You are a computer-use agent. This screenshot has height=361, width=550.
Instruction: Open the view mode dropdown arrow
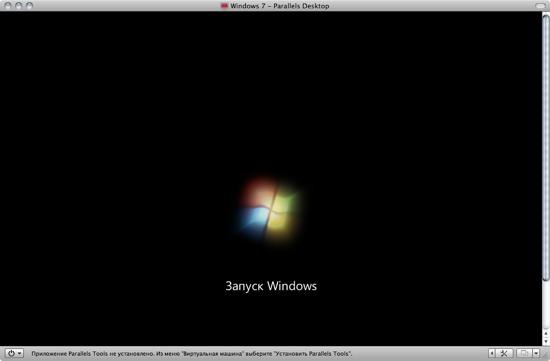(x=536, y=353)
